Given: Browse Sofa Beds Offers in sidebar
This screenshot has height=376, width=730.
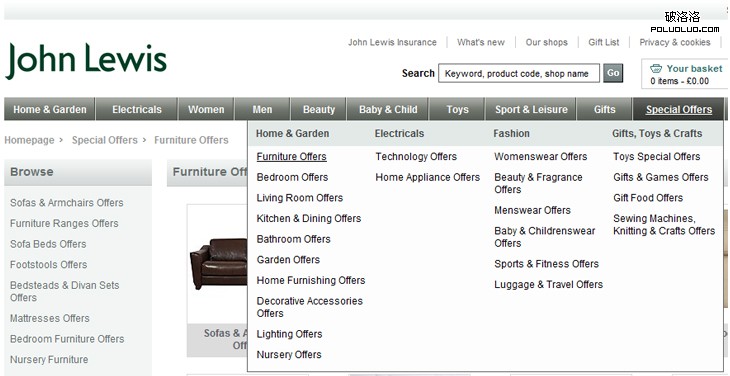Looking at the screenshot, I should (48, 244).
